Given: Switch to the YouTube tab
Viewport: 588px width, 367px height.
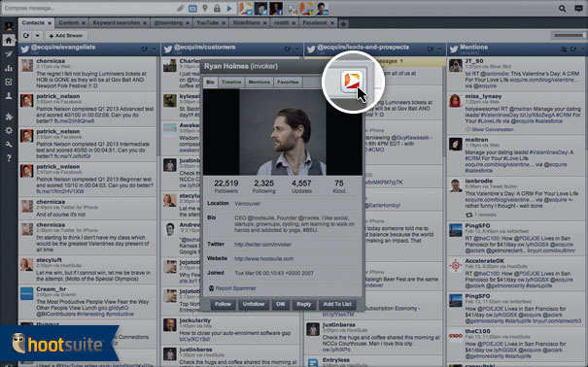Looking at the screenshot, I should (207, 23).
